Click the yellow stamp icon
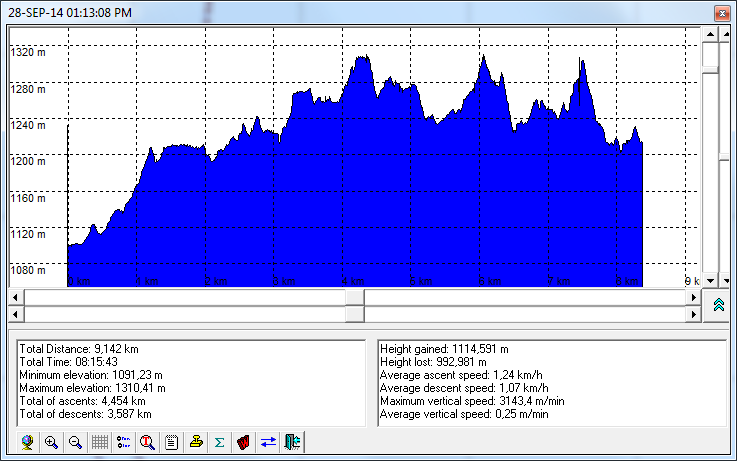The image size is (737, 461). click(x=196, y=441)
